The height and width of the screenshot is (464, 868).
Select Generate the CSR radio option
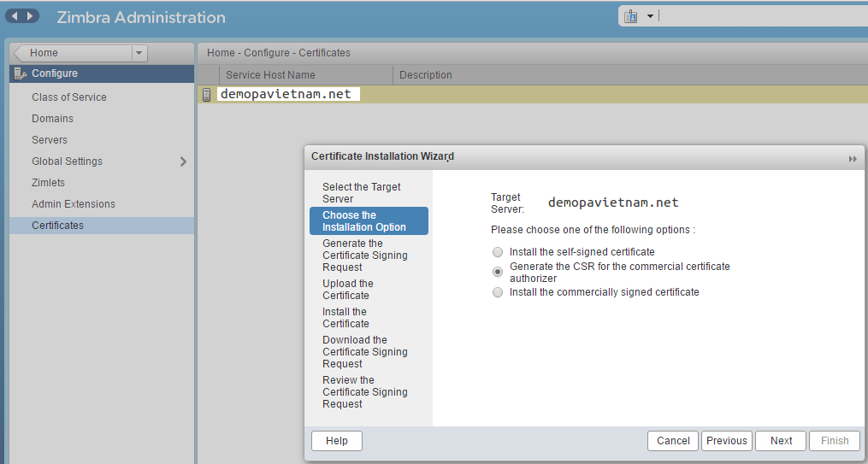click(x=498, y=272)
